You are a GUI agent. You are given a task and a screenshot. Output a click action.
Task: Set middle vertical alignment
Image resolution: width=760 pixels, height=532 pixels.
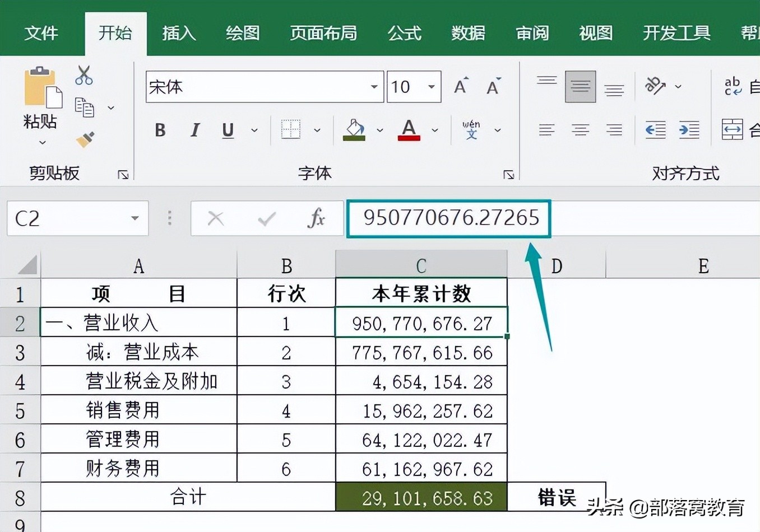pos(580,87)
